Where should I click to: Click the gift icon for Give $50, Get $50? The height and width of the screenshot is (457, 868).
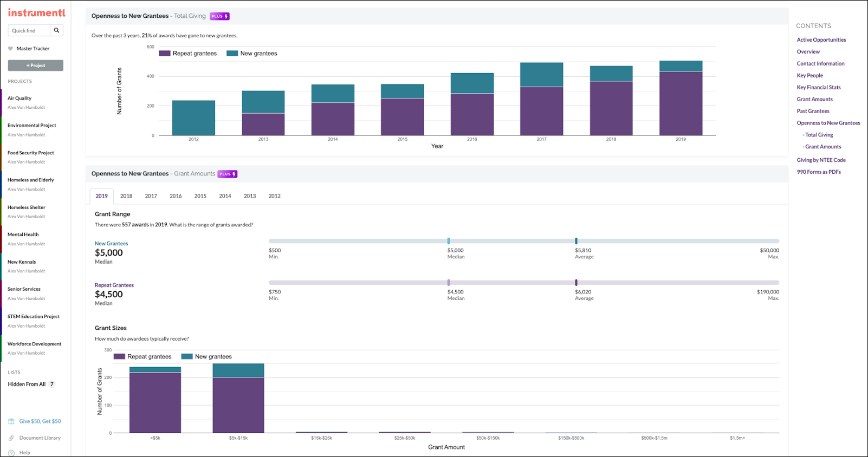point(11,421)
